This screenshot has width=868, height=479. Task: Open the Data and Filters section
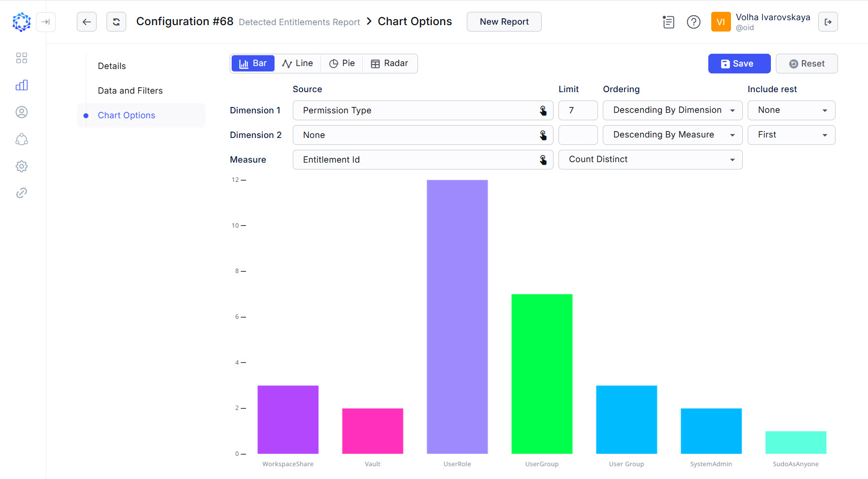tap(130, 90)
